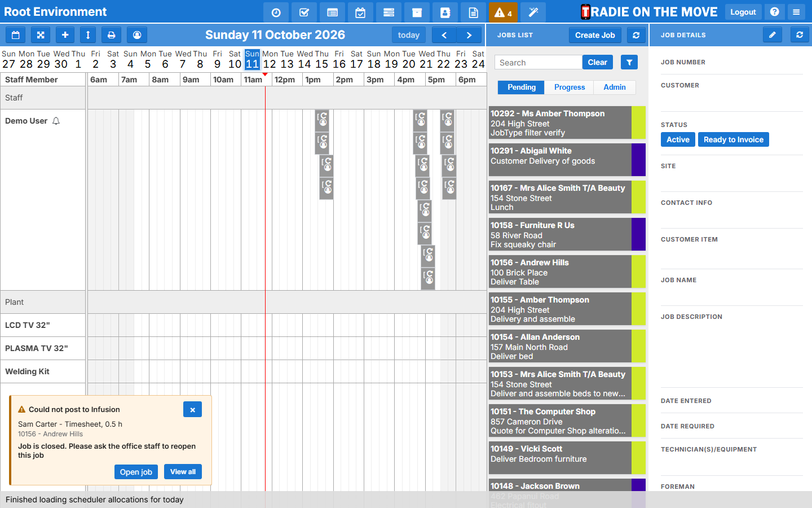Go to the next day with right chevron
The image size is (812, 508).
click(469, 35)
